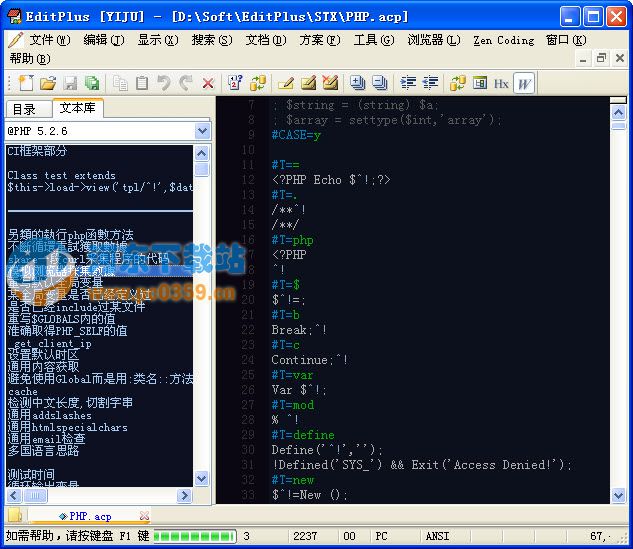Click the blue minus window icon
The height and width of the screenshot is (549, 633).
point(379,83)
